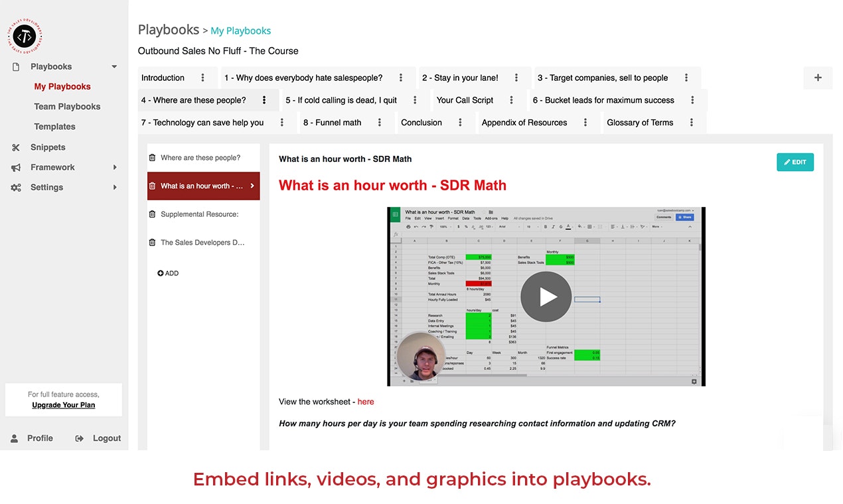
Task: Open kebab menu on Funnel math tab
Action: [x=380, y=123]
